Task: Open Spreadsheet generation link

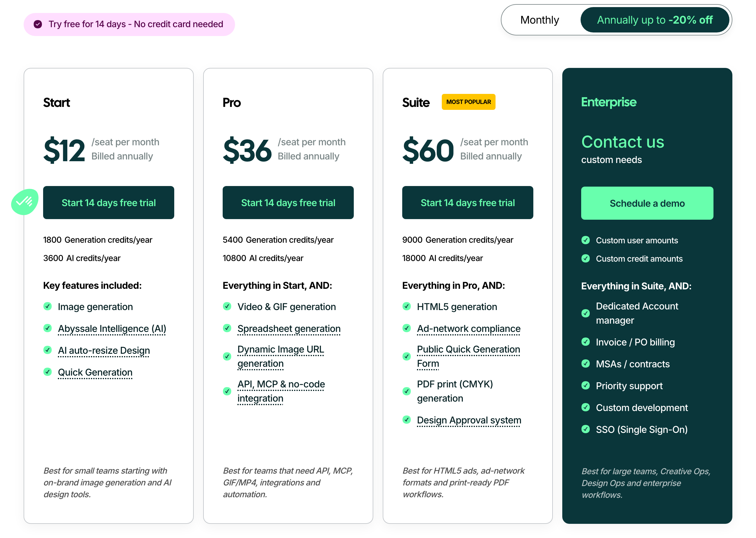Action: point(289,329)
